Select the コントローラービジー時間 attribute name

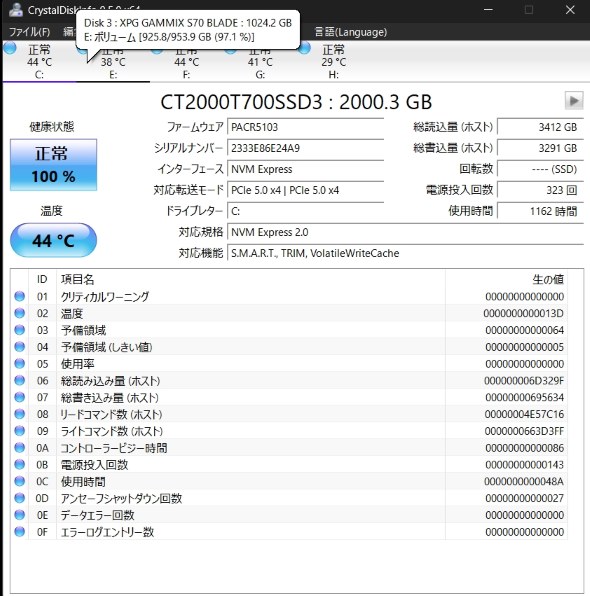114,448
